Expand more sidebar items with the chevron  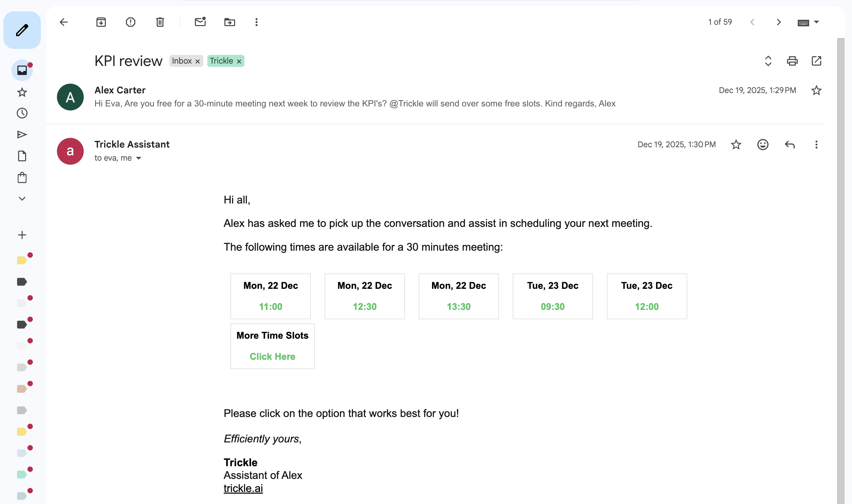pos(22,199)
